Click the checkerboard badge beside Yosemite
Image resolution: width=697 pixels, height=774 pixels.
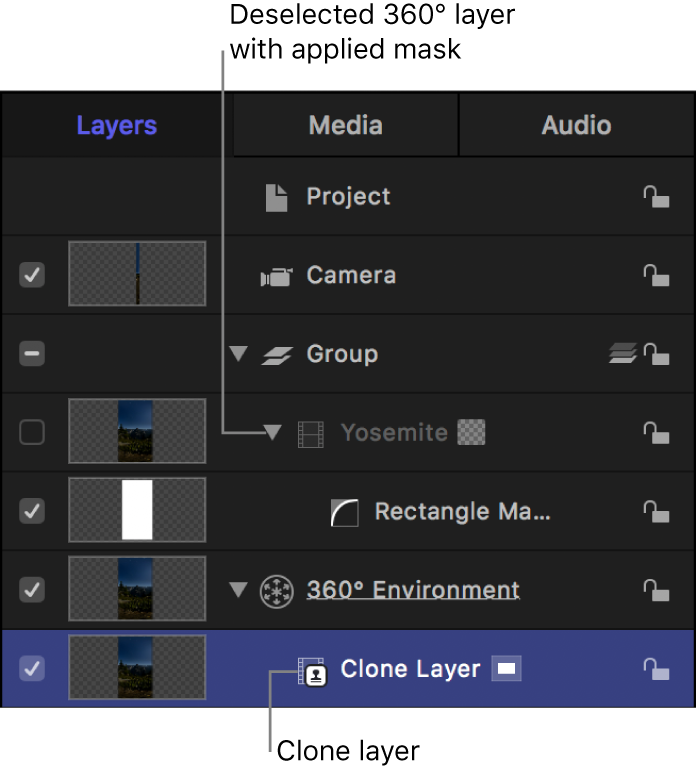click(469, 432)
